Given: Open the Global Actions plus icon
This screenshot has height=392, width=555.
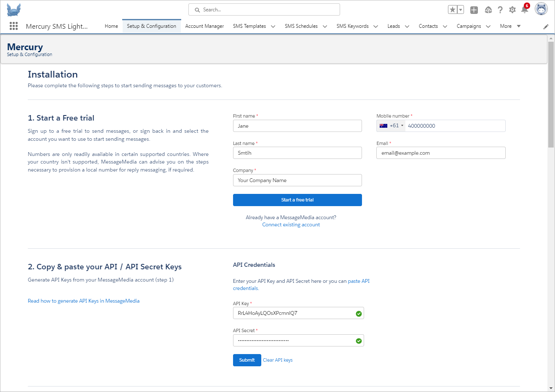Looking at the screenshot, I should pyautogui.click(x=474, y=10).
